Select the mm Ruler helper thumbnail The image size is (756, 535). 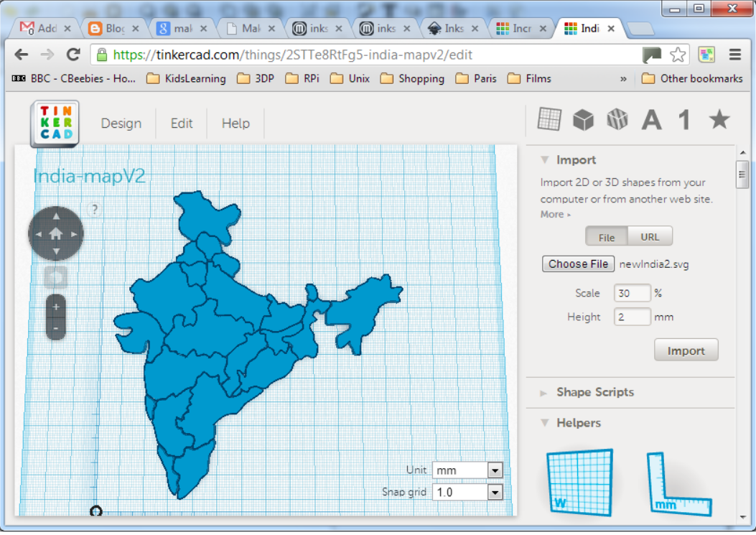pyautogui.click(x=679, y=484)
